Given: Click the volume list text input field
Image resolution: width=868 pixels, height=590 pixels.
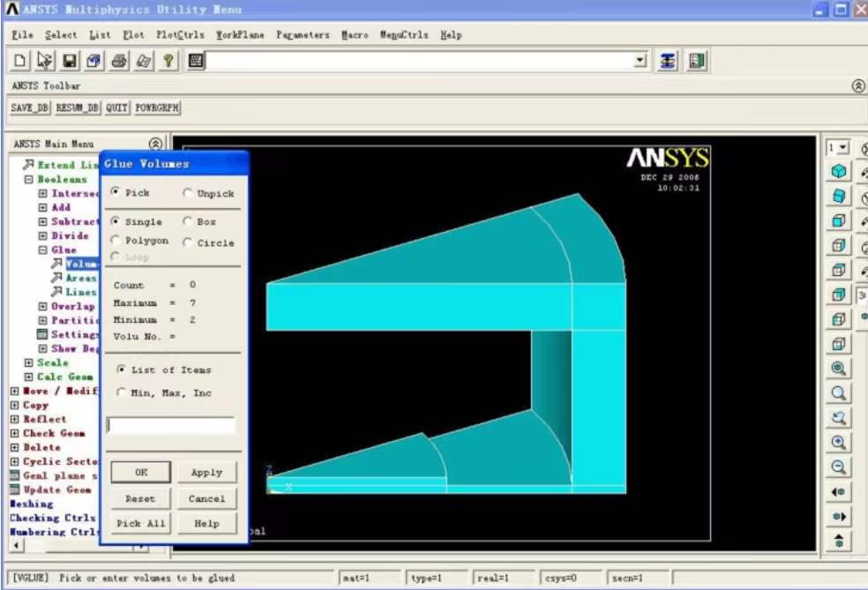Looking at the screenshot, I should click(x=171, y=426).
